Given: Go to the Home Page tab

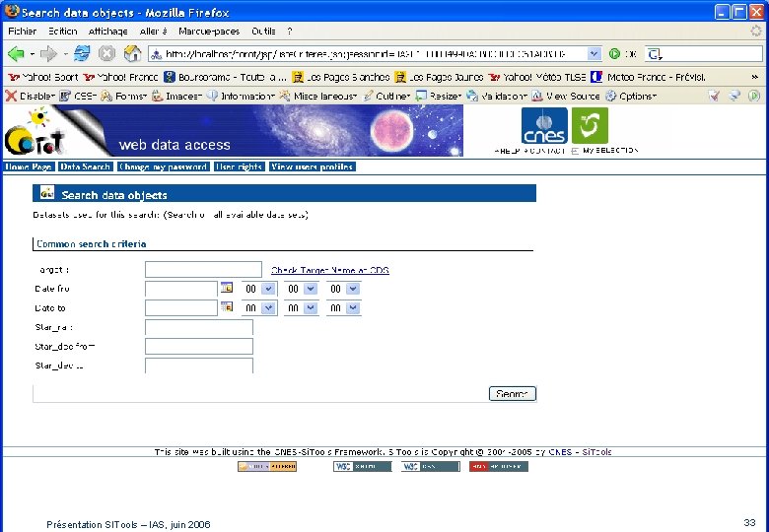Looking at the screenshot, I should point(29,166).
